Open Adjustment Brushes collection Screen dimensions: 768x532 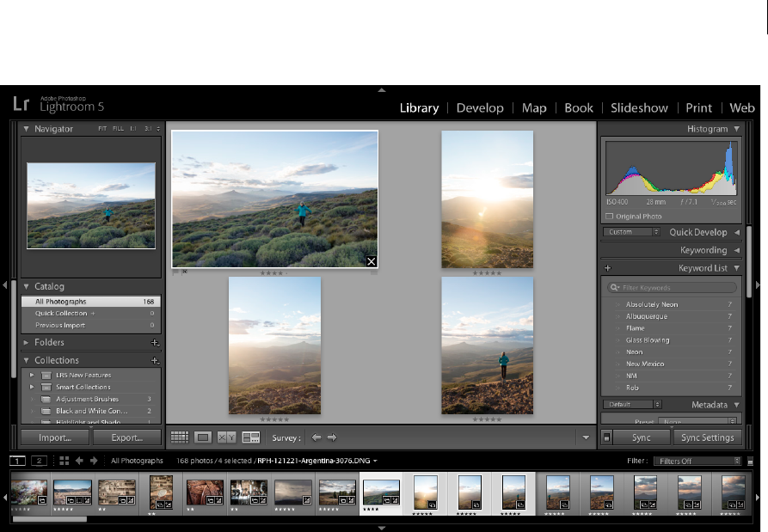coord(91,399)
